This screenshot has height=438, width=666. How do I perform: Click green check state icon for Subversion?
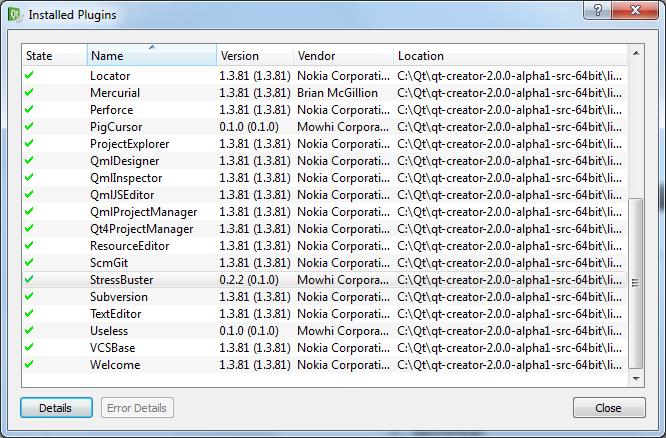click(29, 297)
